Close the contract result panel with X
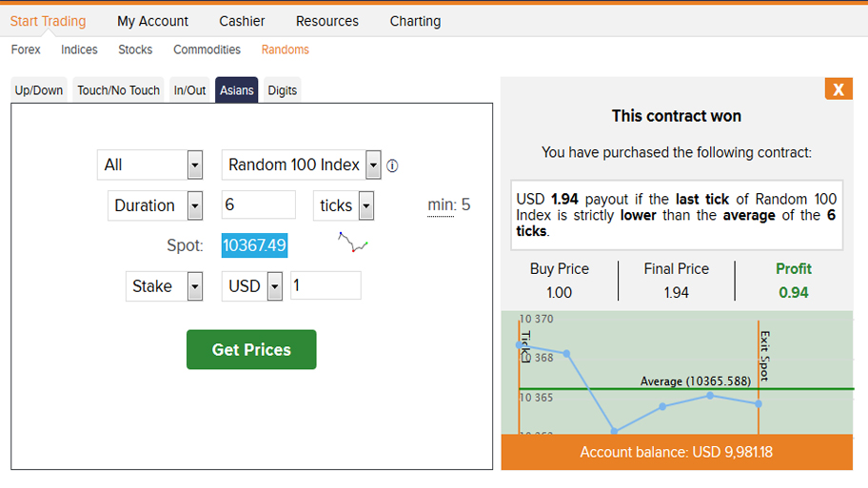Screen dimensions: 868x488 838,89
